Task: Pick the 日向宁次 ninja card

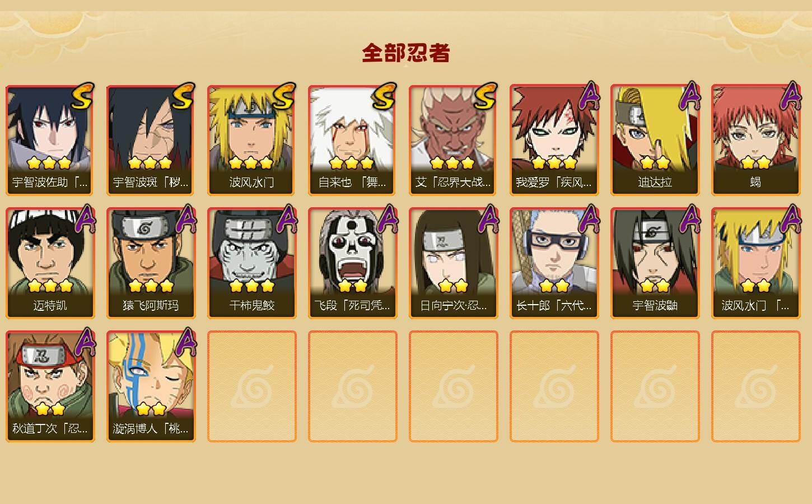Action: (x=454, y=263)
